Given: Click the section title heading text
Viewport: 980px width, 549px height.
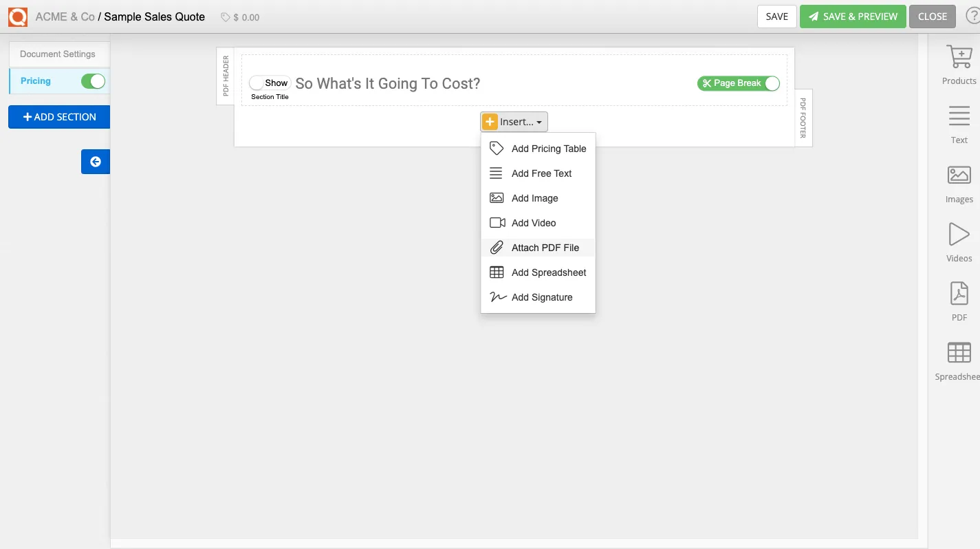Looking at the screenshot, I should (x=387, y=84).
